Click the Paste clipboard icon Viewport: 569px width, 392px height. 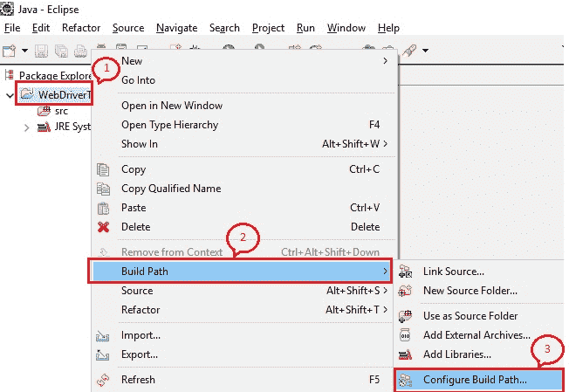pos(103,208)
